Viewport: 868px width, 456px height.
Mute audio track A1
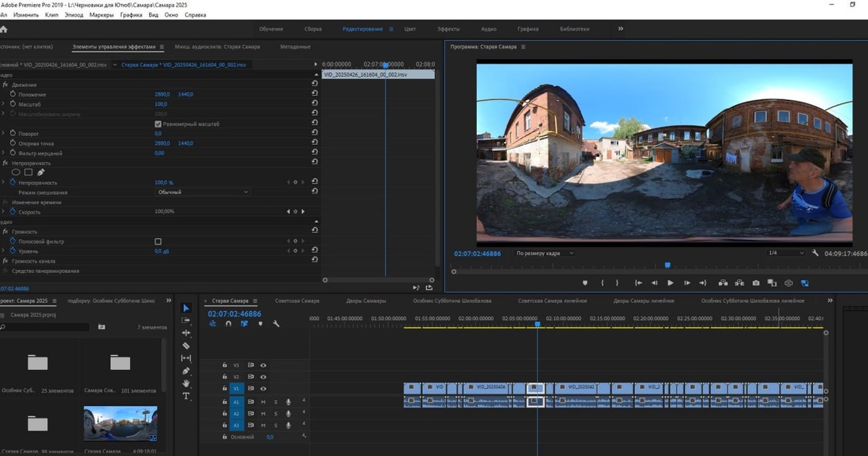click(x=263, y=402)
